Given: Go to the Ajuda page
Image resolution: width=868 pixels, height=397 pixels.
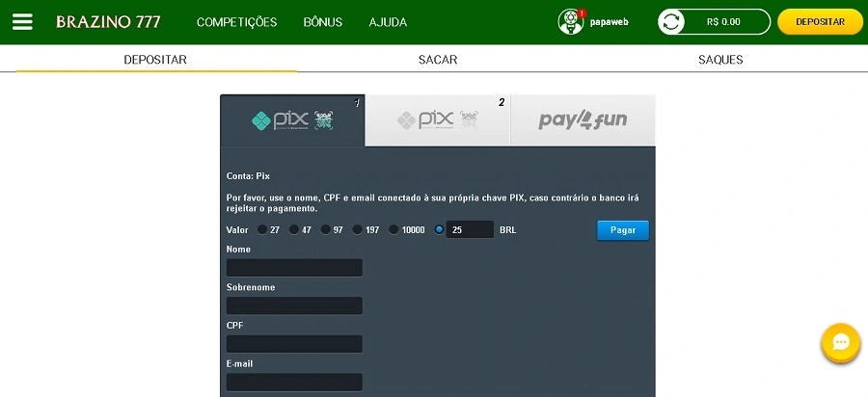Looking at the screenshot, I should (x=388, y=22).
